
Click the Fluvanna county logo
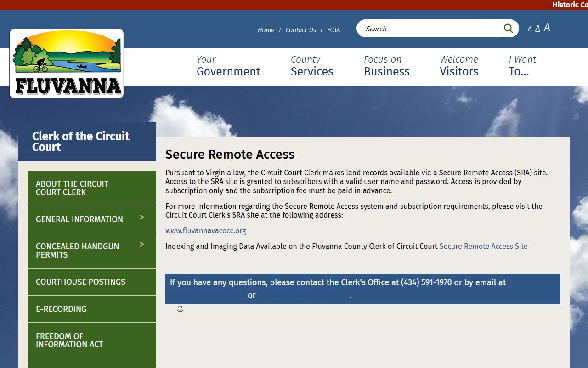pos(67,63)
